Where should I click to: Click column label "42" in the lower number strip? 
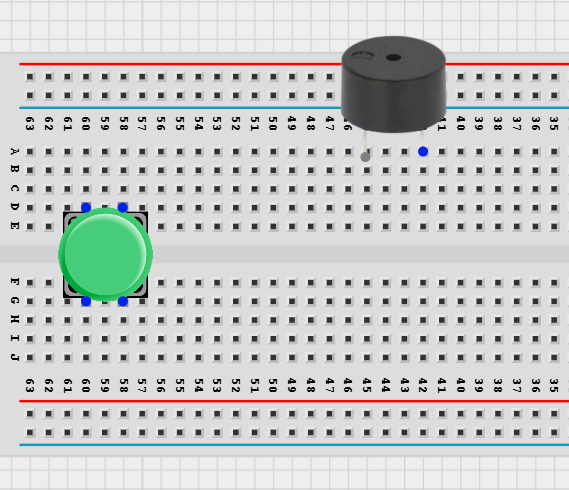pos(423,385)
